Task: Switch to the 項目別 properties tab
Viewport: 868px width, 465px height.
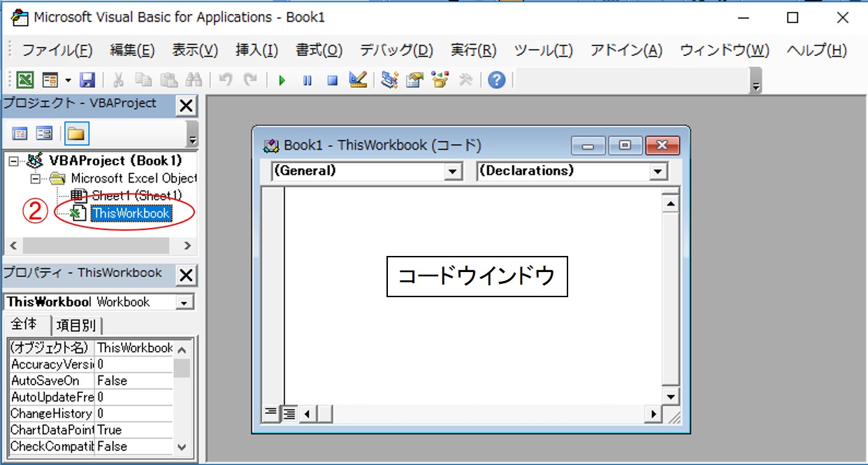Action: pyautogui.click(x=76, y=326)
